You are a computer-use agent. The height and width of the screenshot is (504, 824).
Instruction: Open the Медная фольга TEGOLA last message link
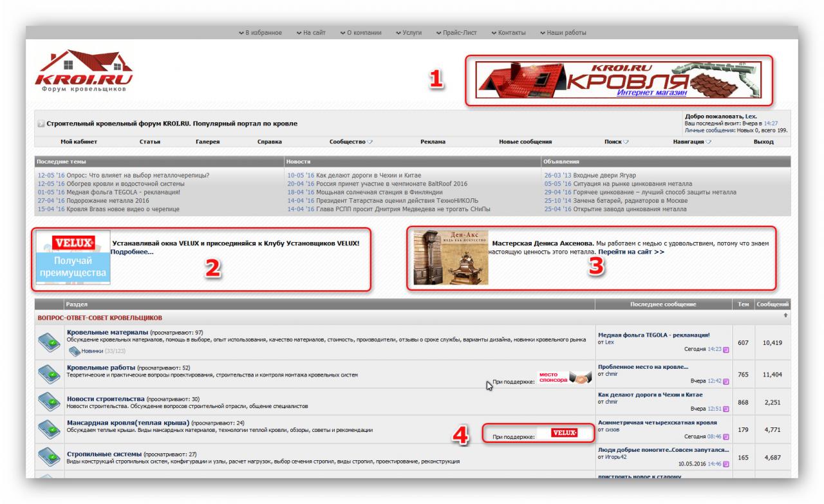point(653,335)
